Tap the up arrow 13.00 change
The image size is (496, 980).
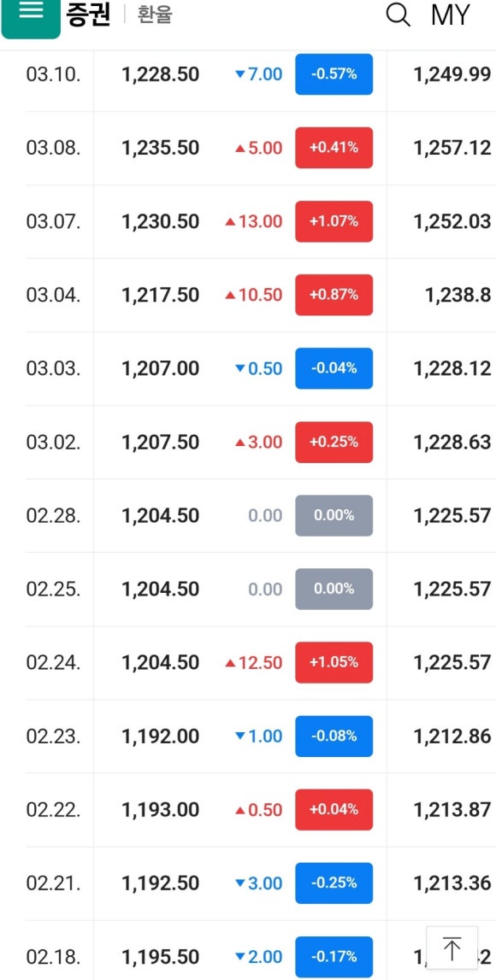click(x=253, y=221)
